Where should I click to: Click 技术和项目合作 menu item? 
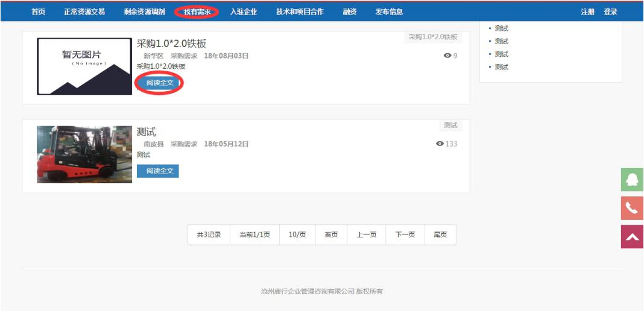tap(300, 11)
